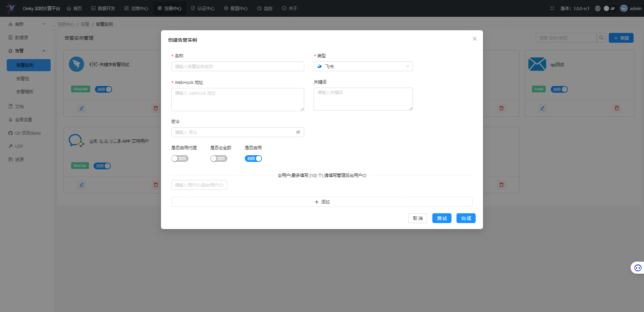644x312 pixels.
Task: Open the 配置中心 top menu
Action: point(236,8)
